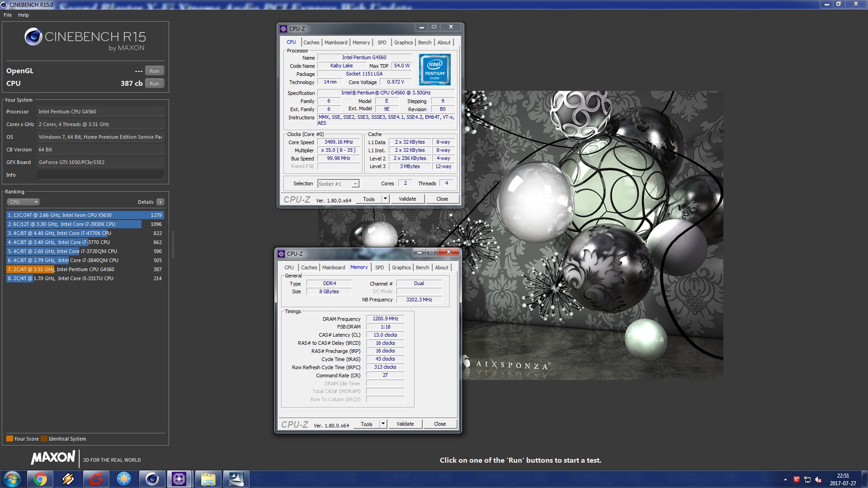Open the CPU ranking type dropdown
This screenshot has width=868, height=488.
pos(24,202)
